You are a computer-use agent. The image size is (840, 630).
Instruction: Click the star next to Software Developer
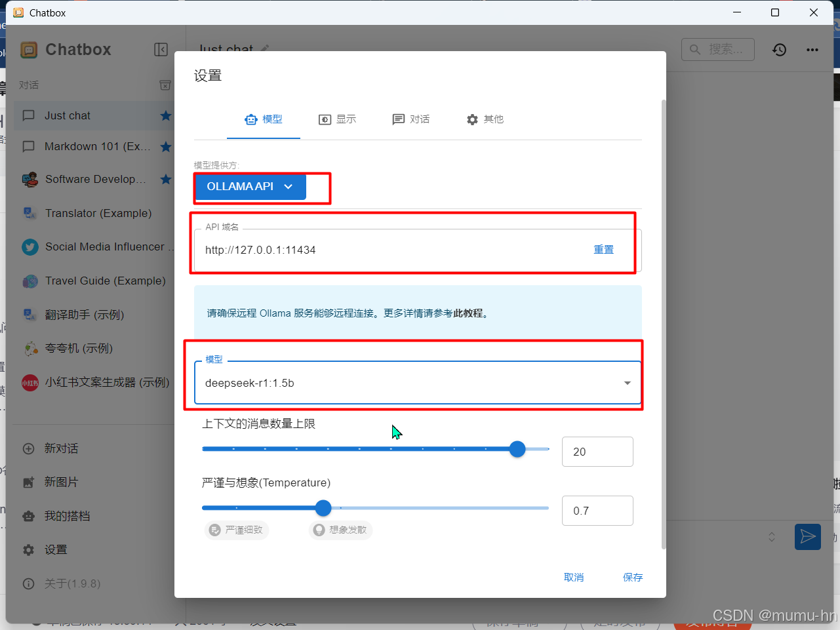click(166, 179)
